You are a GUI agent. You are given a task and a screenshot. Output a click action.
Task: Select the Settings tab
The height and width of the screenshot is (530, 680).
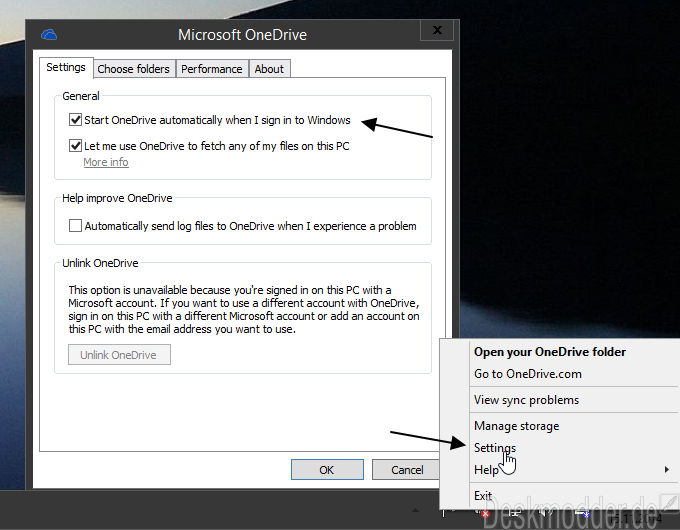click(x=66, y=68)
